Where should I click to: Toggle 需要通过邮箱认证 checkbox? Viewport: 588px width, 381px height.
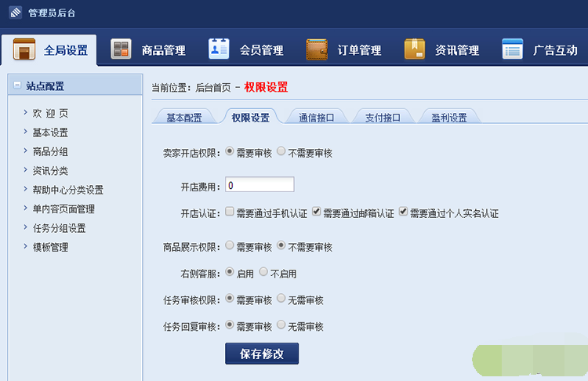coord(317,212)
